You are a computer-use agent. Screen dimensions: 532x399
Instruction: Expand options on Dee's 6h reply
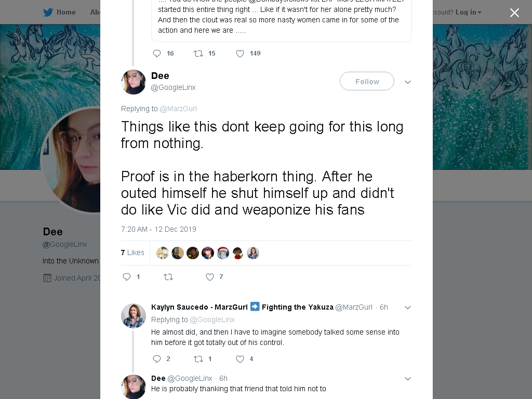408,379
